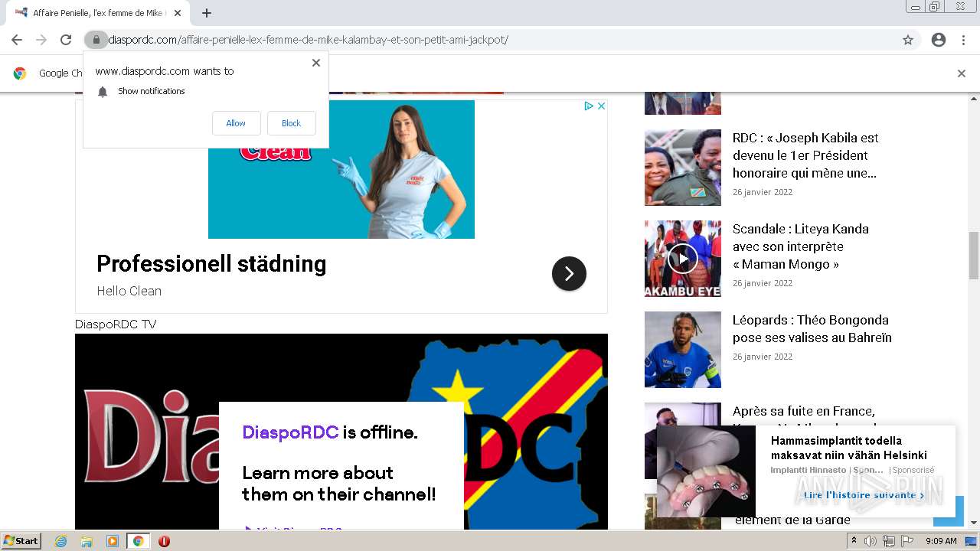The image size is (980, 551).
Task: Switch to Chrome on the taskbar
Action: click(138, 541)
